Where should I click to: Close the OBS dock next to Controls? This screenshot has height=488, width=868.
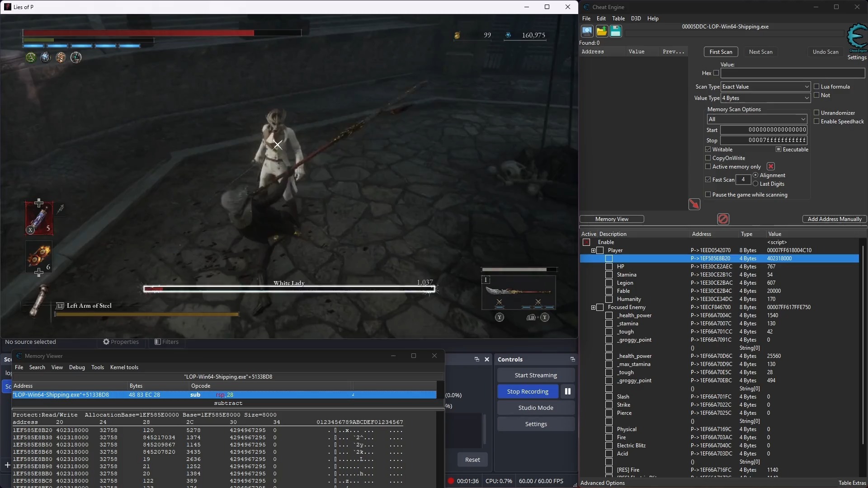point(487,359)
